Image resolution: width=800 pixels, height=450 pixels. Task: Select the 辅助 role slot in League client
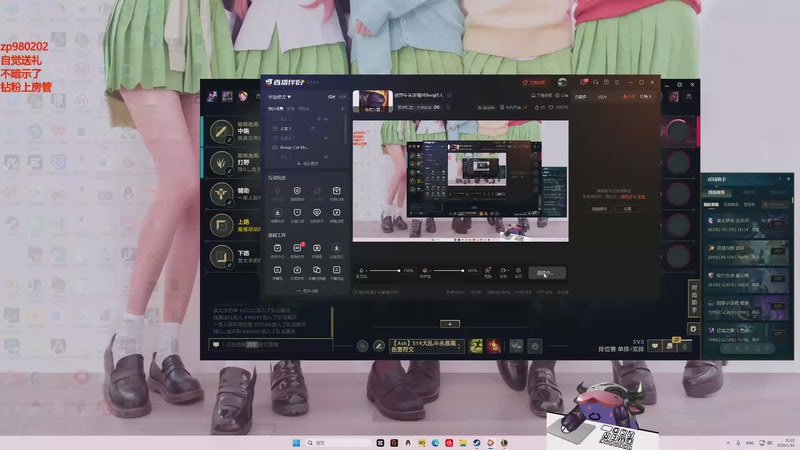click(x=232, y=194)
